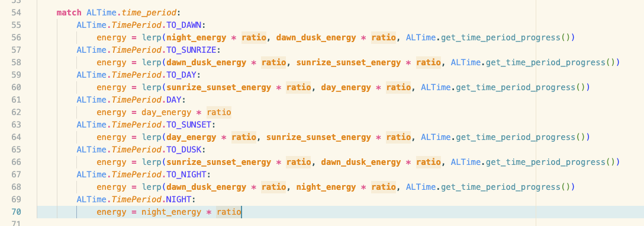Click day_energy inside lerp on line 60
644x226 pixels.
click(346, 88)
